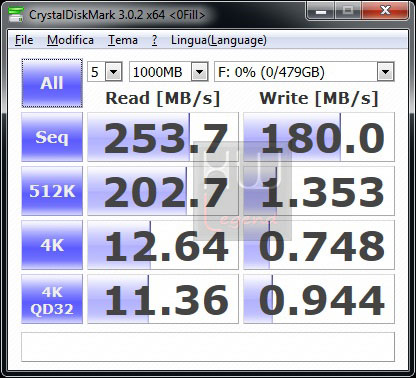This screenshot has width=416, height=378.
Task: Expand the test count dropdown showing 5
Action: point(113,72)
